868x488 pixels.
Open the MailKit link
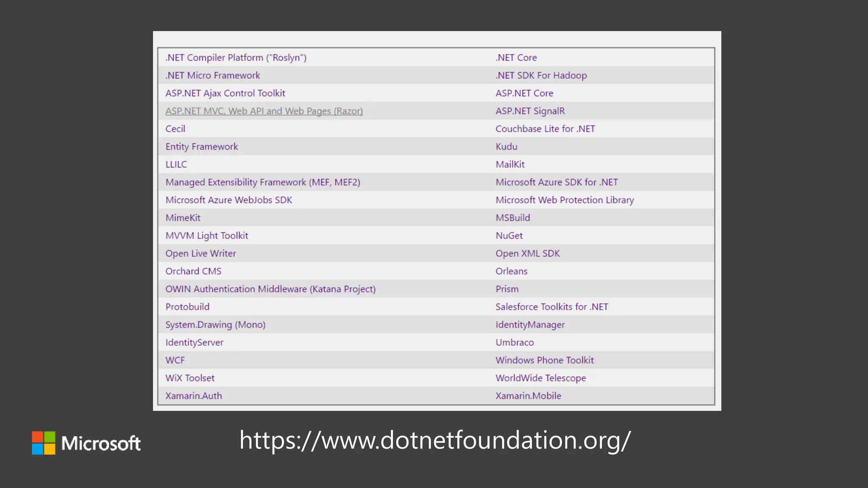tap(510, 164)
